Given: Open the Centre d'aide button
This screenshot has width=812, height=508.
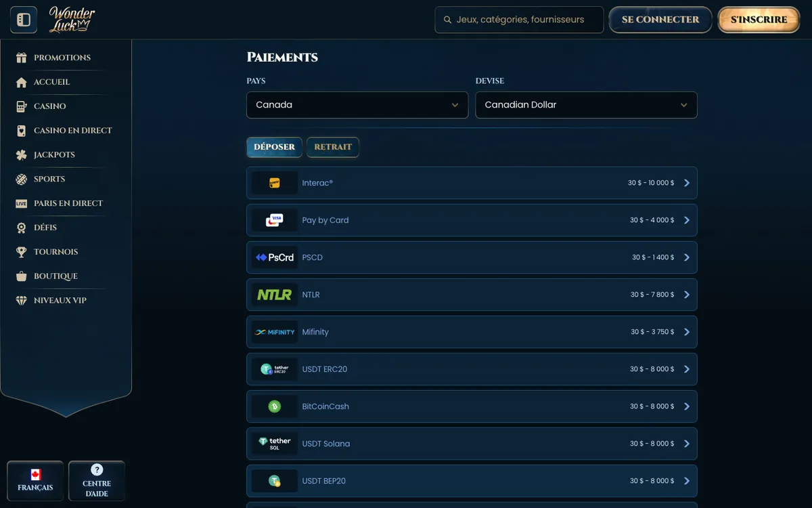Looking at the screenshot, I should (97, 481).
